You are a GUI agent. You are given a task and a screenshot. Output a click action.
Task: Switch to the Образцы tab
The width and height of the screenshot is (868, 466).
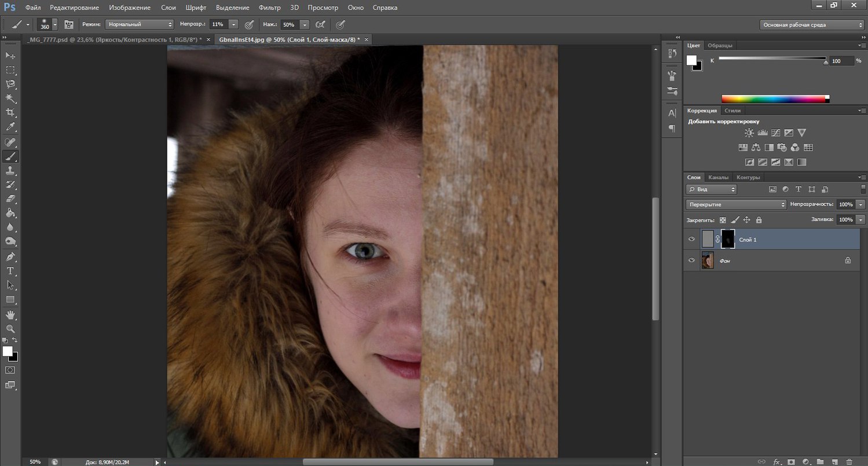720,45
